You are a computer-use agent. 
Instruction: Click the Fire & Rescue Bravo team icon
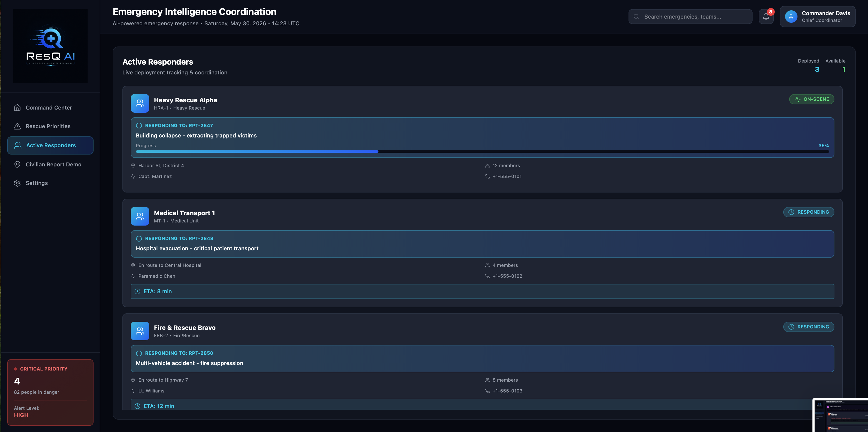coord(140,331)
